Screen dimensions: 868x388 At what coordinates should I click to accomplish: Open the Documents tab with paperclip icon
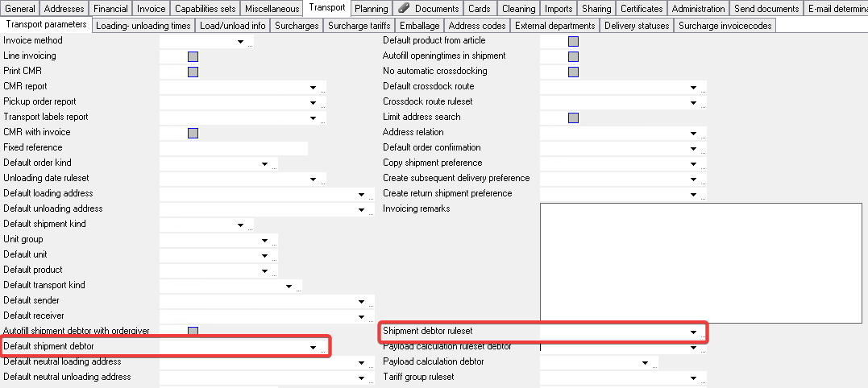click(x=429, y=9)
